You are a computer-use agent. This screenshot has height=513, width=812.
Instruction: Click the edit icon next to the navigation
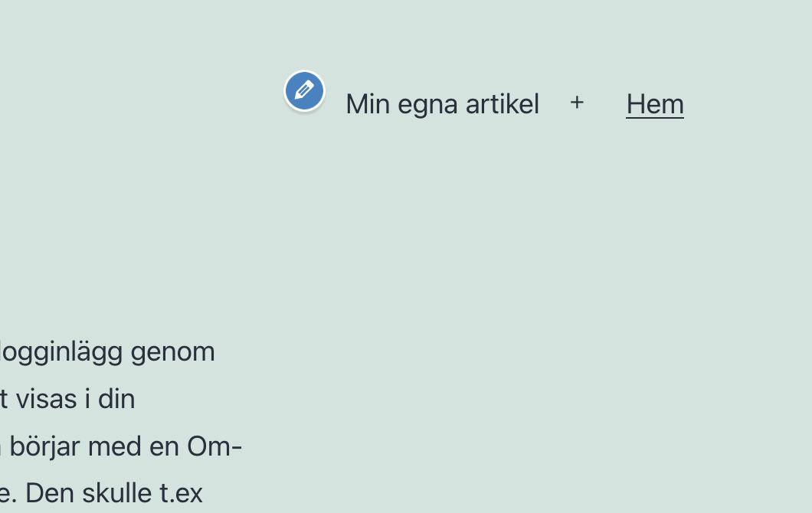point(304,90)
